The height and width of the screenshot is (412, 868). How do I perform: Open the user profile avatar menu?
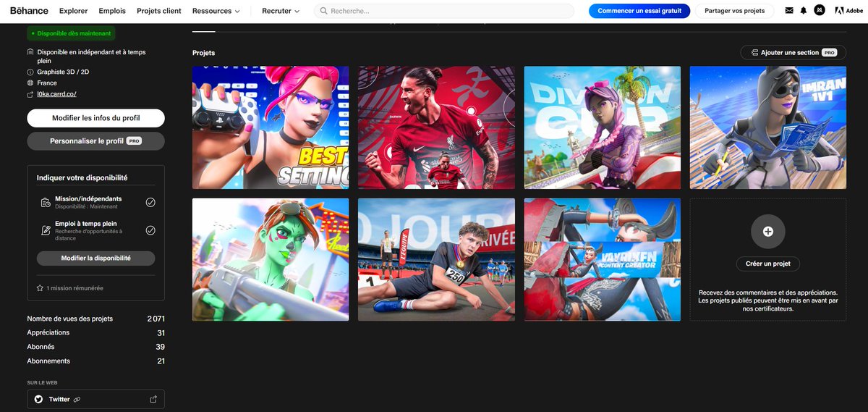[820, 10]
